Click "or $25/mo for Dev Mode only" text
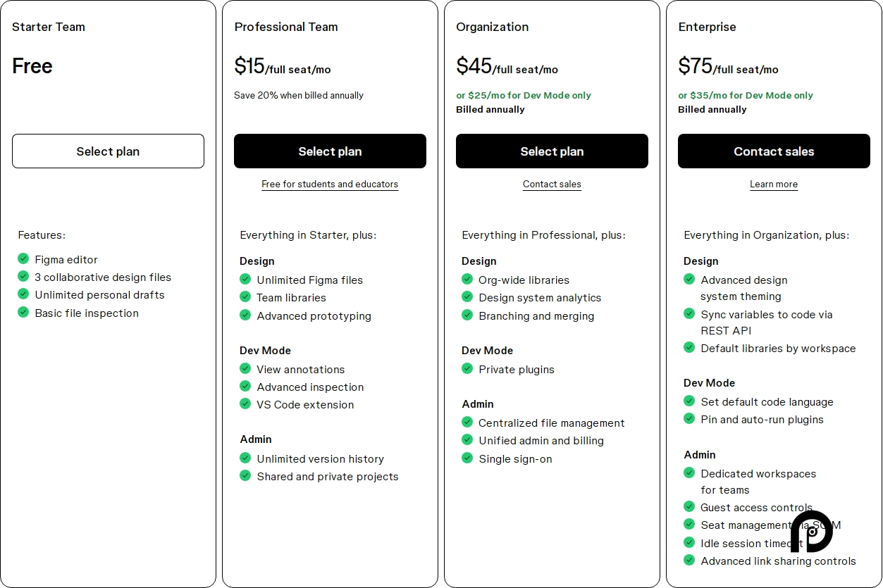Image resolution: width=883 pixels, height=588 pixels. (x=524, y=94)
